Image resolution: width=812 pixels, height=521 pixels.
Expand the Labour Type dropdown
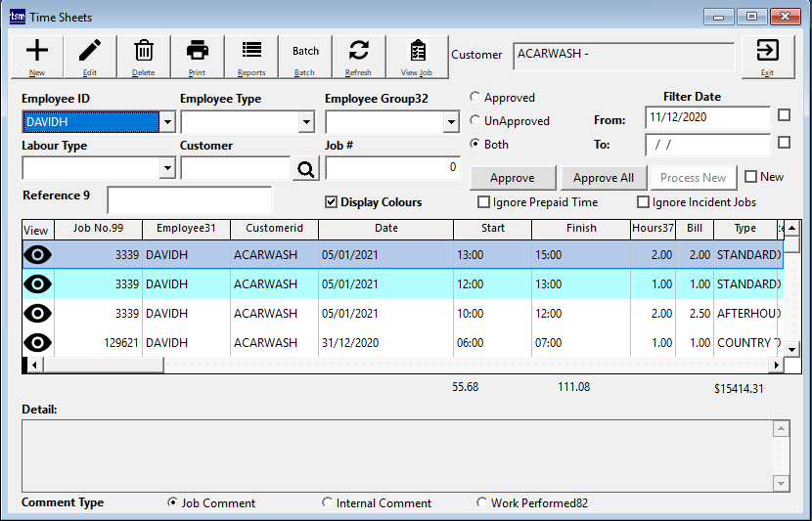click(x=167, y=169)
